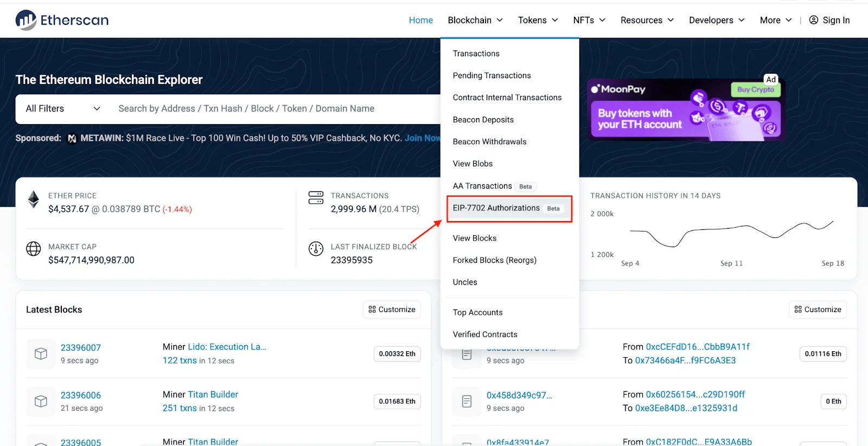Select Verified Contracts
The height and width of the screenshot is (446, 868).
coord(485,334)
